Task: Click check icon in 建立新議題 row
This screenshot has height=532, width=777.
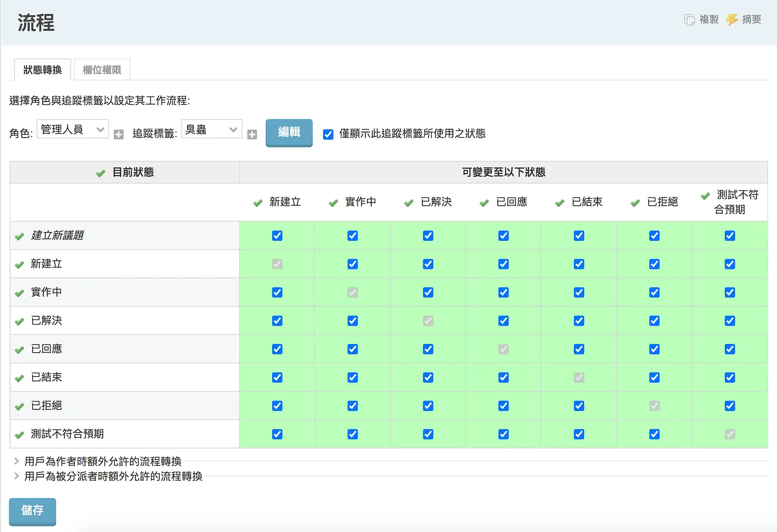Action: [x=19, y=236]
